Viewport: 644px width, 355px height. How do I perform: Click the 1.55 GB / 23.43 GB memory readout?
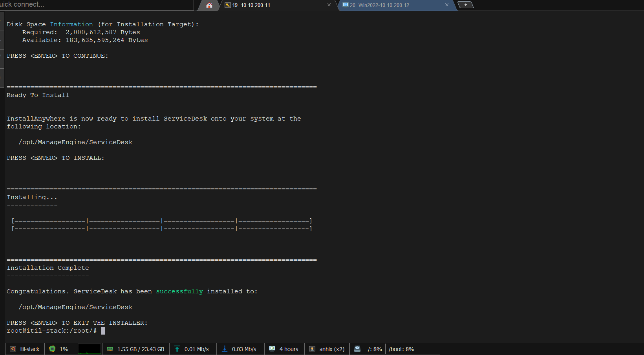[x=141, y=349]
